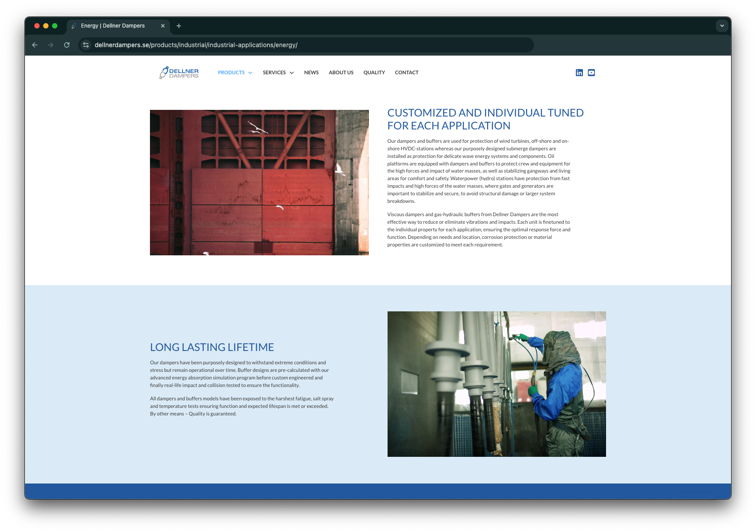
Task: Open the Contact page link
Action: (406, 73)
